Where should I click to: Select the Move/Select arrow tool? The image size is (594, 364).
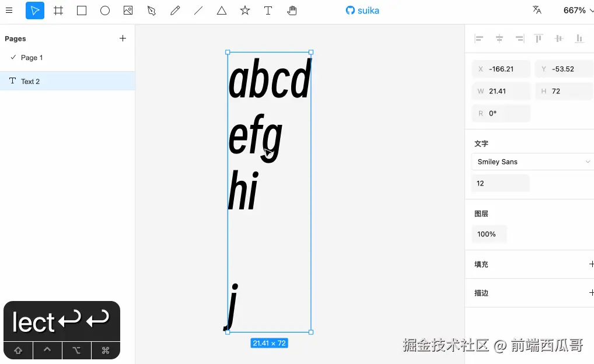click(x=35, y=10)
